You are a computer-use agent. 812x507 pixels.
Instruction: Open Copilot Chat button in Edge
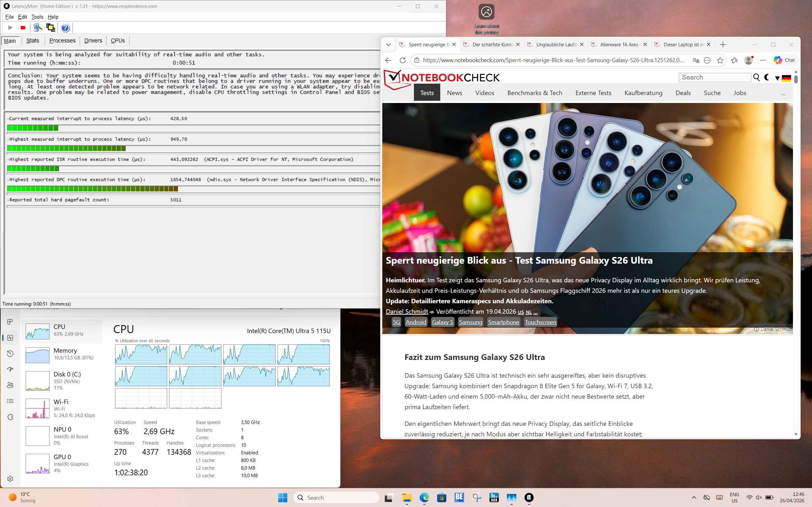pos(784,60)
